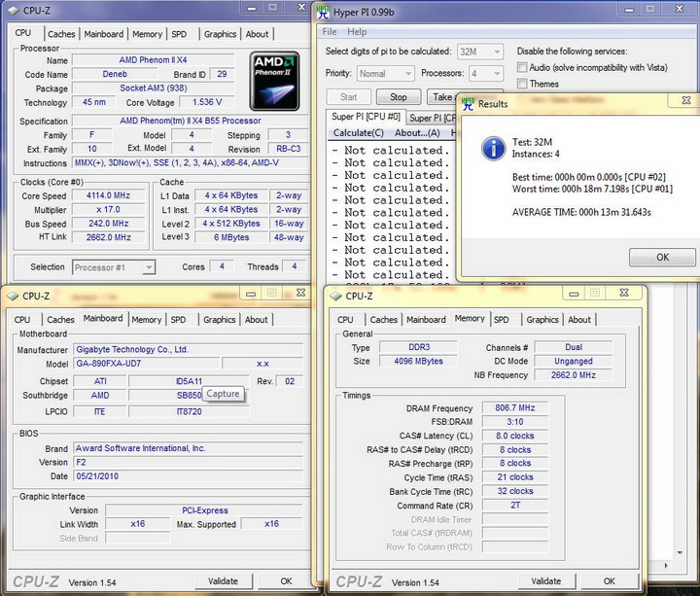
Task: Open the Processors count dropdown
Action: pyautogui.click(x=486, y=73)
